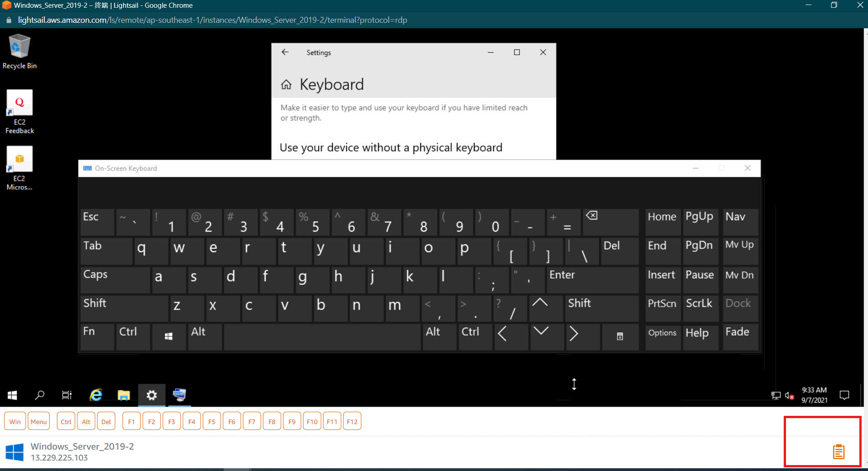Click the Chrome address bar URL
The width and height of the screenshot is (868, 471).
click(212, 20)
